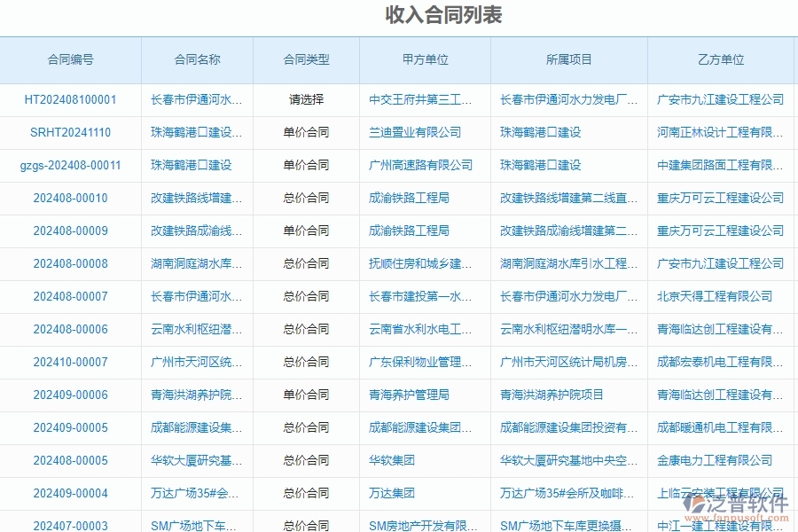Click the 所属项目 column header
This screenshot has width=798, height=532.
(568, 59)
